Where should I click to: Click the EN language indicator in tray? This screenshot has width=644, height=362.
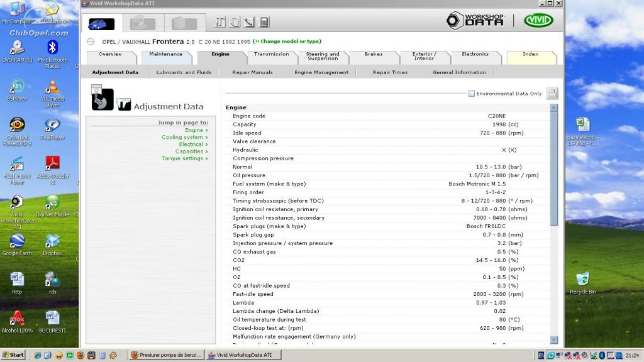coord(541,356)
